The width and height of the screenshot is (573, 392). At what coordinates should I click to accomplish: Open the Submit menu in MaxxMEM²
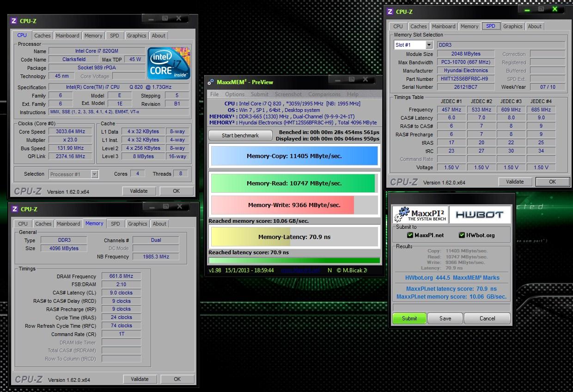click(260, 94)
